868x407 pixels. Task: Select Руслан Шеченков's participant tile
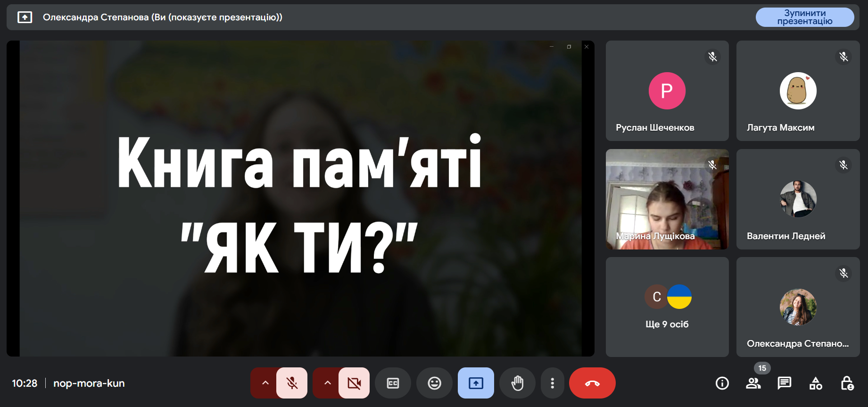[x=667, y=91]
